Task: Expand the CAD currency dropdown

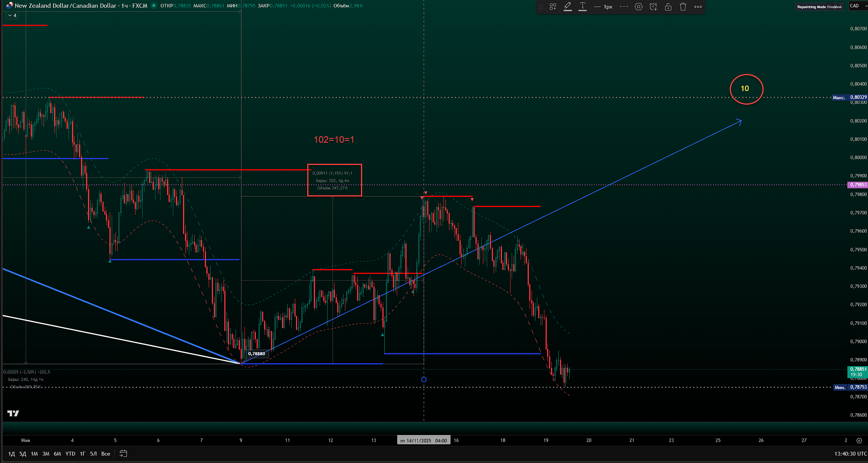Action: 858,6
